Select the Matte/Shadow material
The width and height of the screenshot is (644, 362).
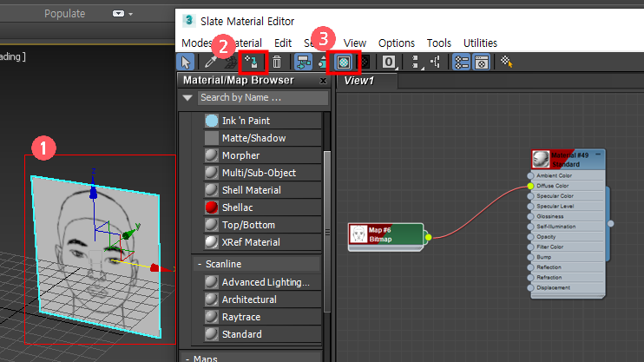262,138
